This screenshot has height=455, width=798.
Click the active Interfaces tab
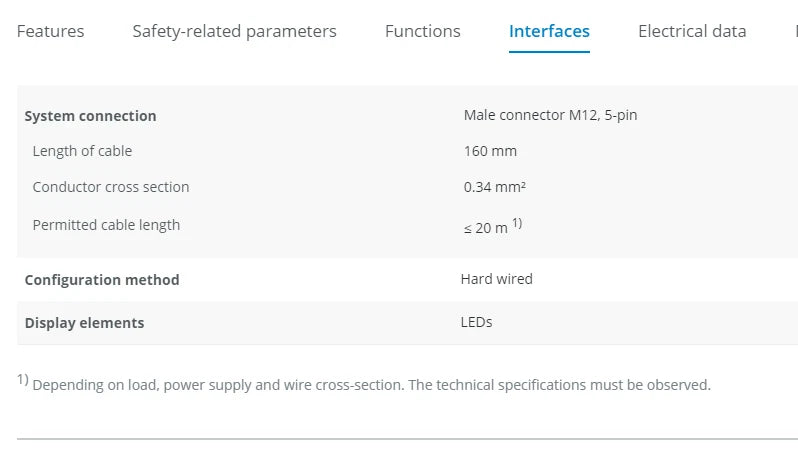(x=549, y=31)
